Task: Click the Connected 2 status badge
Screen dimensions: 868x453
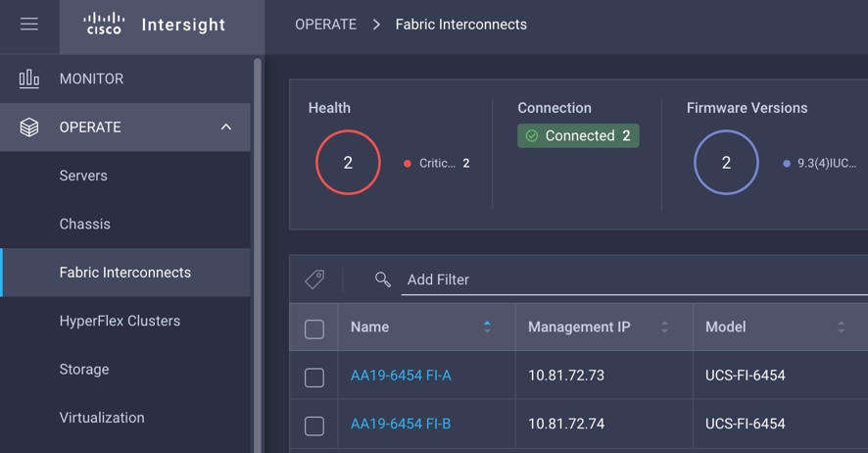Action: coord(578,135)
